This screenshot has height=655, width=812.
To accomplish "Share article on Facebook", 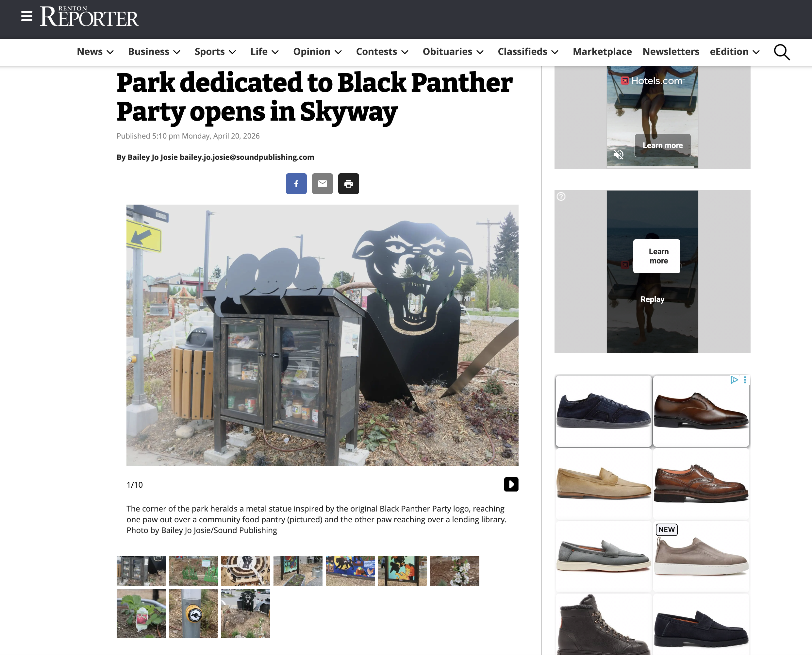I will (296, 184).
